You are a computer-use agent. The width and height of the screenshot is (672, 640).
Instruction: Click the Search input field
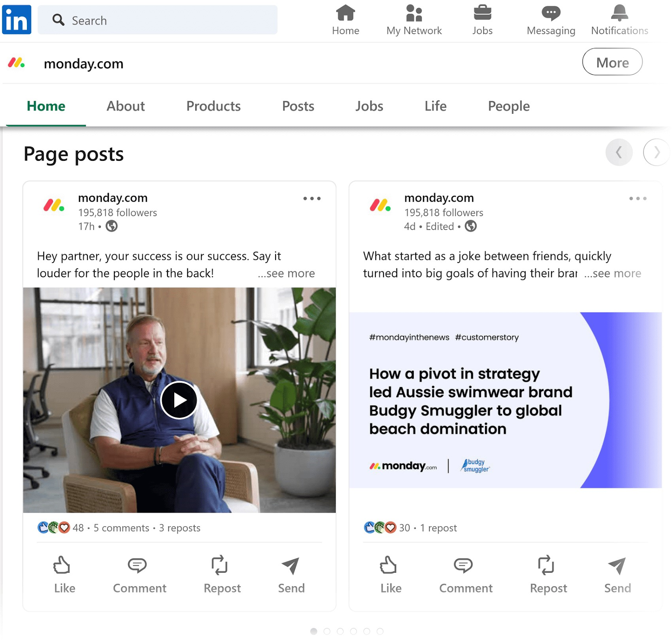157,20
